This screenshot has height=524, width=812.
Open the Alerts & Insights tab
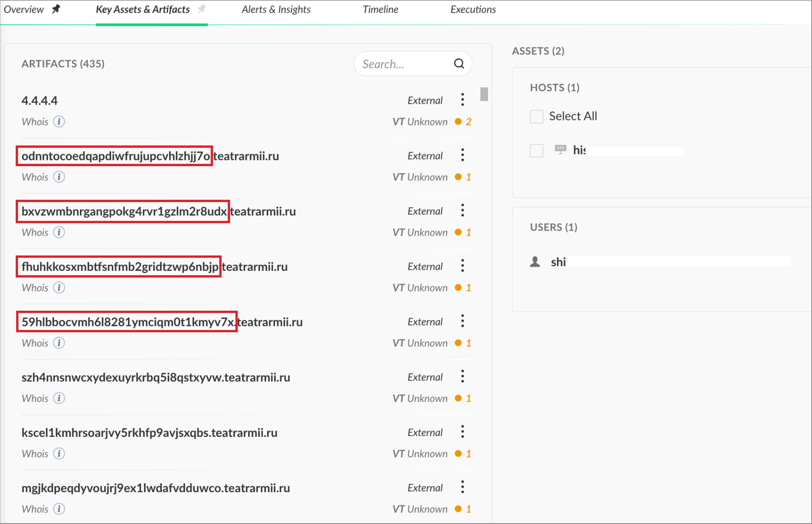276,9
